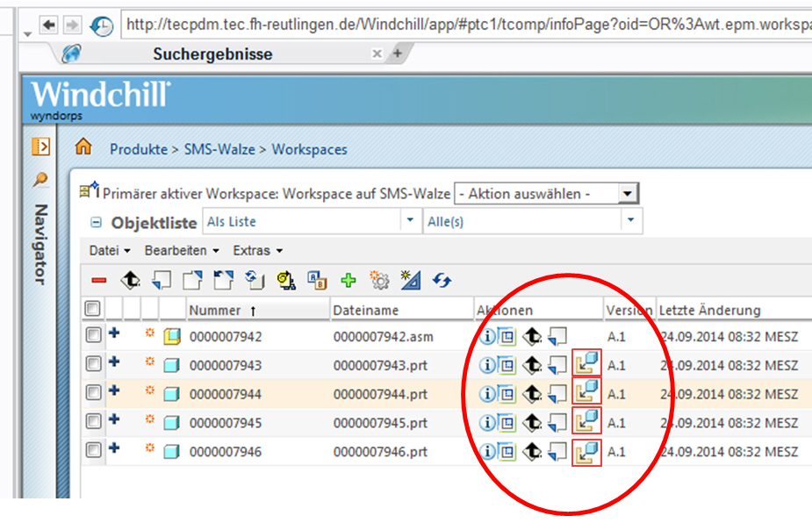This screenshot has height=523, width=812.
Task: Sort by the Dateiname column header
Action: pos(401,310)
